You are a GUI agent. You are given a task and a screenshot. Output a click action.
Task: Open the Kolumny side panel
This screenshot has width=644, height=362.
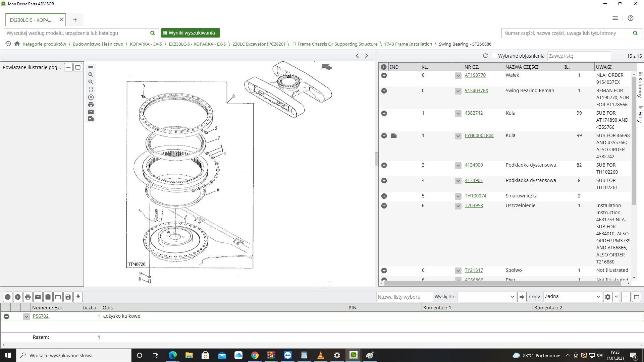coord(640,85)
